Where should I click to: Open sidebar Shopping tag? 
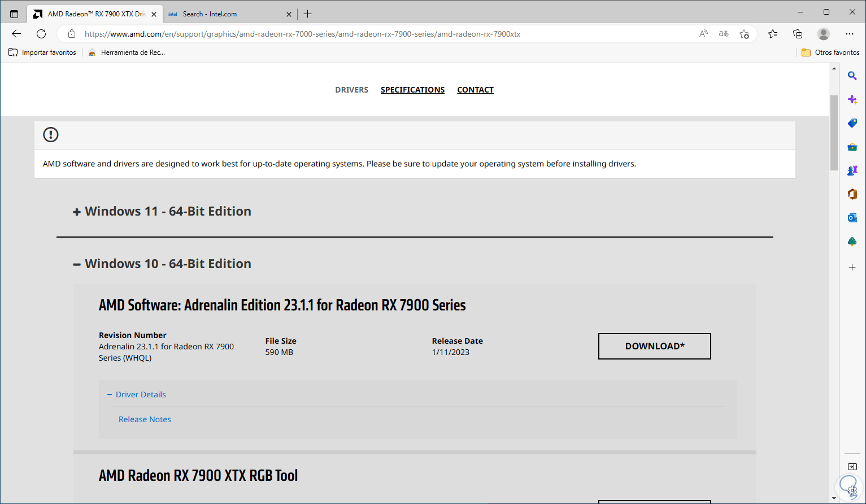pyautogui.click(x=852, y=123)
